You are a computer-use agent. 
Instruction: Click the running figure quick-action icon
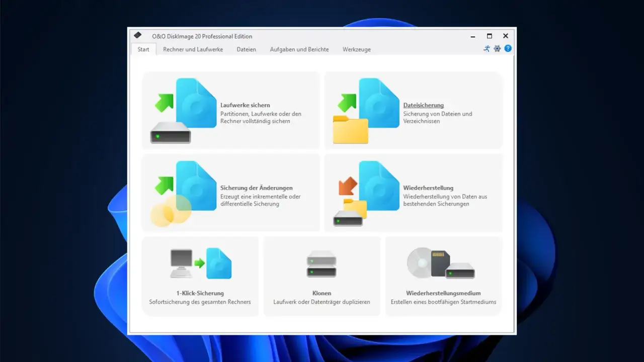pos(487,49)
